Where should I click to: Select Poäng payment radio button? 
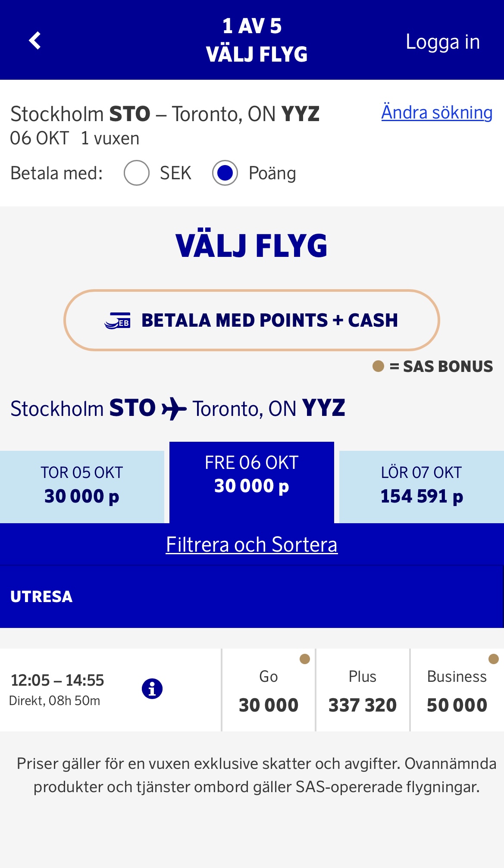225,173
